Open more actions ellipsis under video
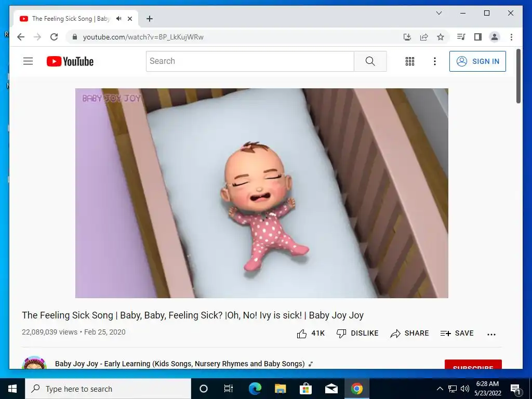Image resolution: width=532 pixels, height=399 pixels. [491, 334]
